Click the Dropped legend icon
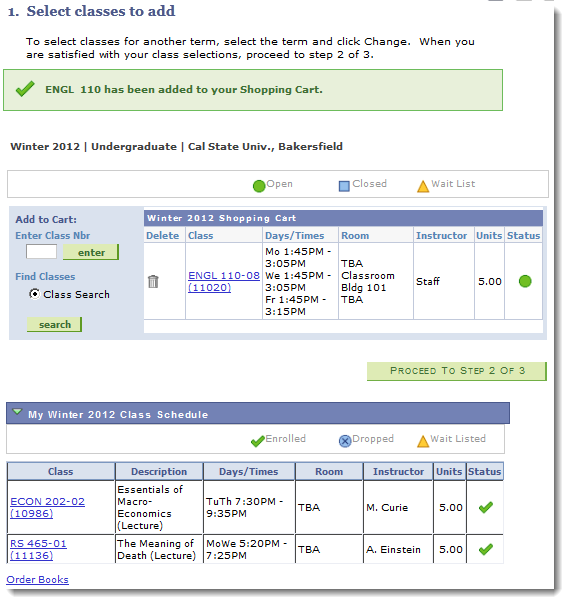The width and height of the screenshot is (562, 597). (x=345, y=441)
